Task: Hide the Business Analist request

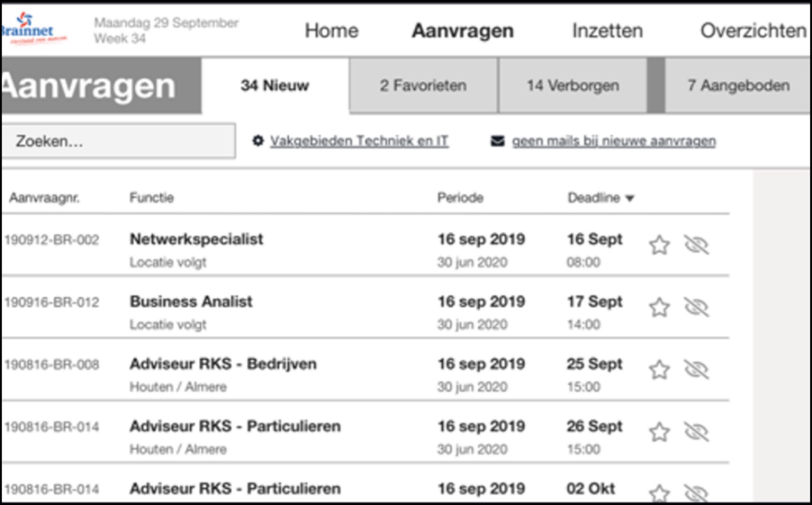Action: pyautogui.click(x=696, y=307)
